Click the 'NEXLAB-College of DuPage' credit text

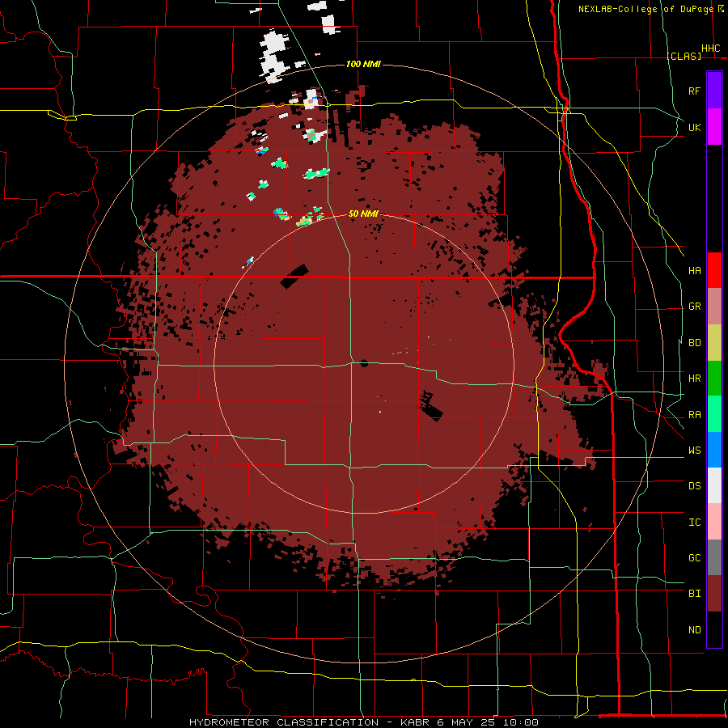pyautogui.click(x=646, y=9)
